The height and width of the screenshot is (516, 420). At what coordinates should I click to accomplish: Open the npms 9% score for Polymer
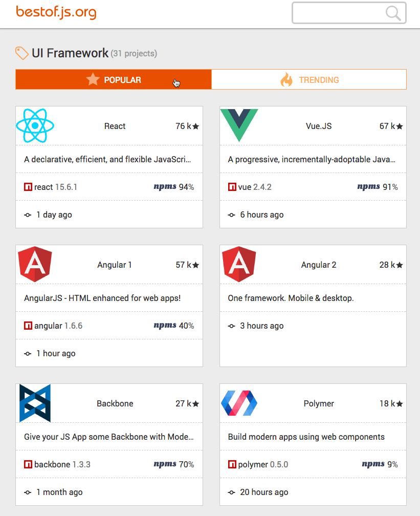[380, 464]
